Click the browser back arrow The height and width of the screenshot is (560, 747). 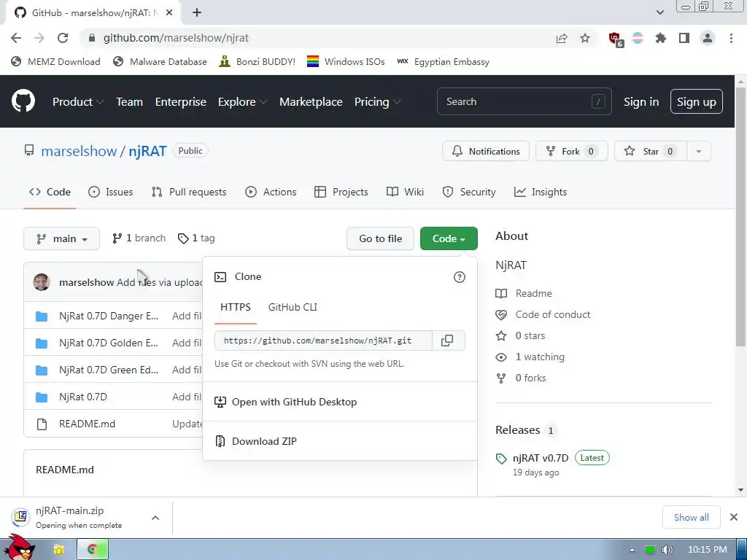16,38
